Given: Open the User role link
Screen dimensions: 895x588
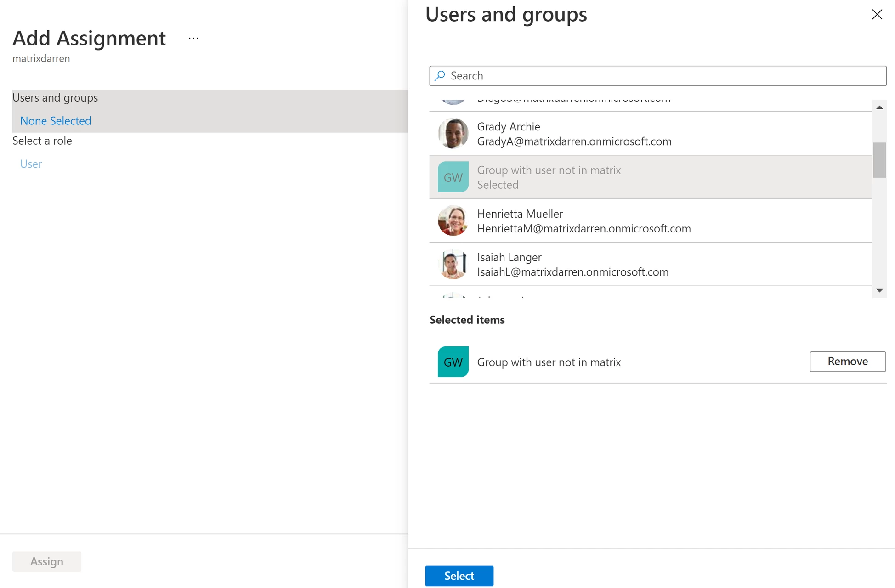Looking at the screenshot, I should coord(31,164).
